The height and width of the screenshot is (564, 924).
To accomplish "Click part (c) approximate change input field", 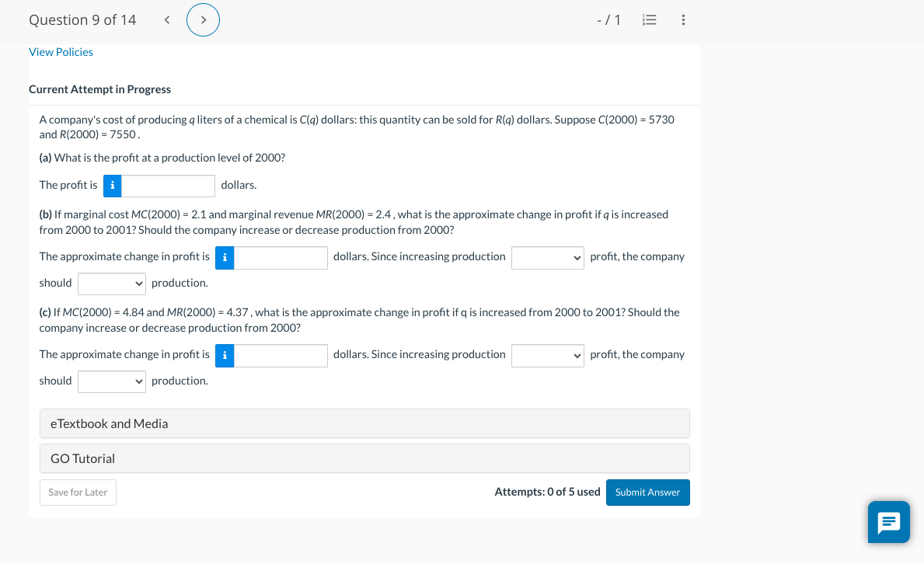I will click(x=281, y=355).
